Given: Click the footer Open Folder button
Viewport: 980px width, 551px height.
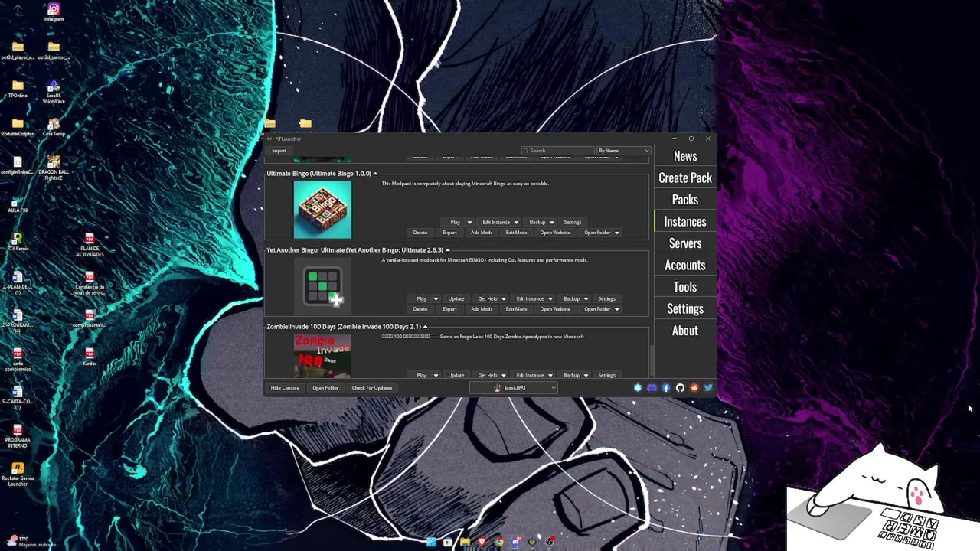Looking at the screenshot, I should [x=325, y=388].
